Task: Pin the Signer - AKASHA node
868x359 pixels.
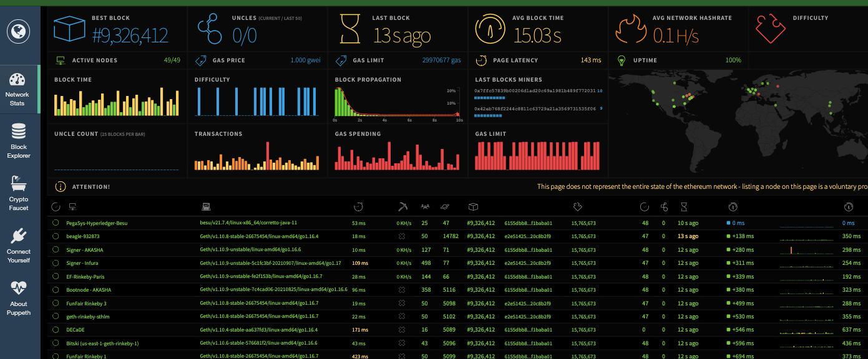Action: point(56,249)
